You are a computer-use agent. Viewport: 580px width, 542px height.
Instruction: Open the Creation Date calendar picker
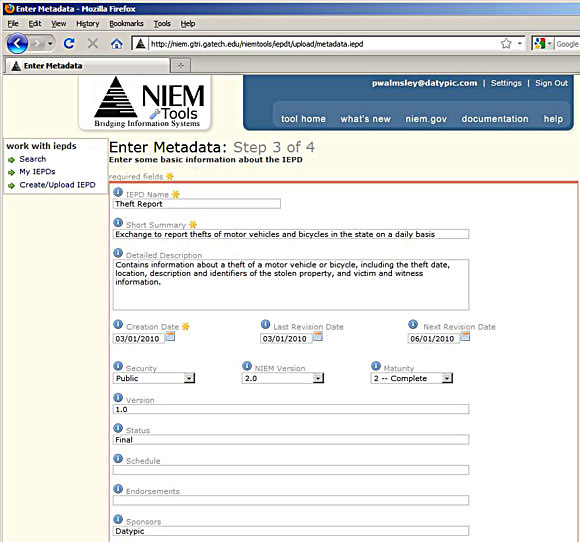pyautogui.click(x=170, y=336)
